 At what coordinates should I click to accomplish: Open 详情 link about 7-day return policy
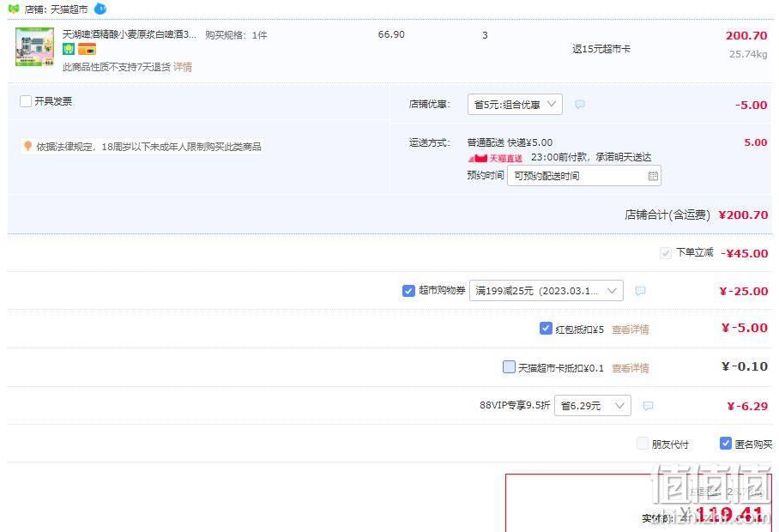[183, 67]
